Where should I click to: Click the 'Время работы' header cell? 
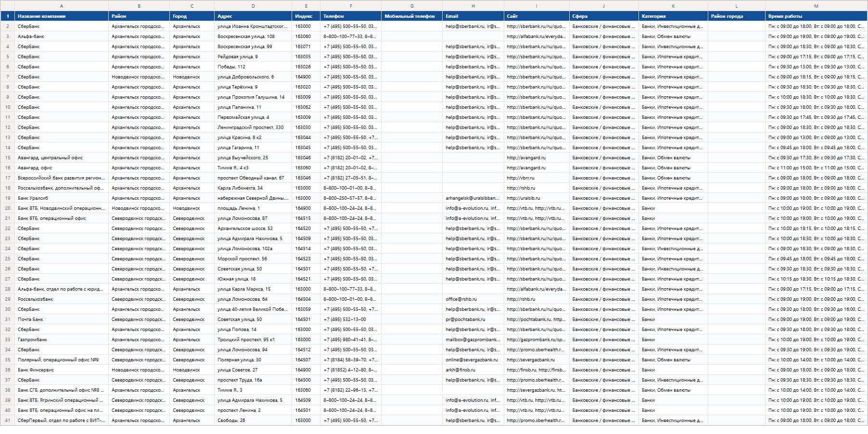[x=816, y=16]
